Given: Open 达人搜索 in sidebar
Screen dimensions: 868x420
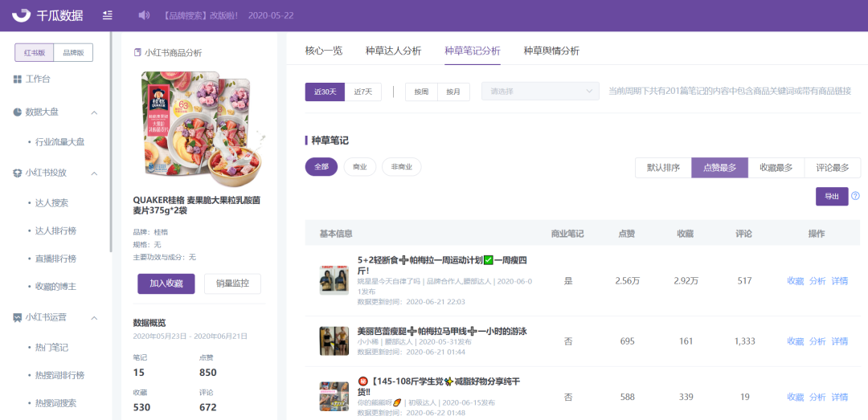Looking at the screenshot, I should (x=51, y=203).
